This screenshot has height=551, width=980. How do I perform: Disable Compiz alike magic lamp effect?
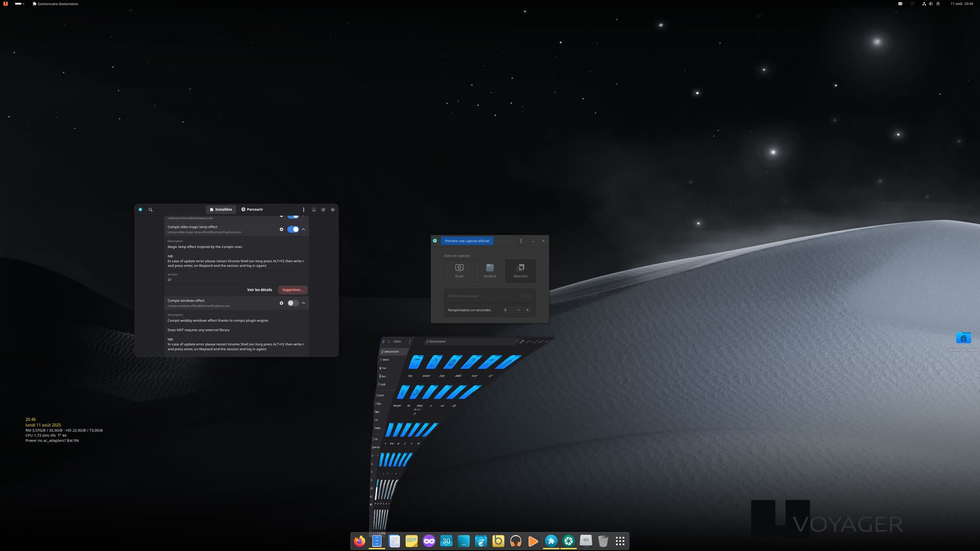(x=293, y=230)
